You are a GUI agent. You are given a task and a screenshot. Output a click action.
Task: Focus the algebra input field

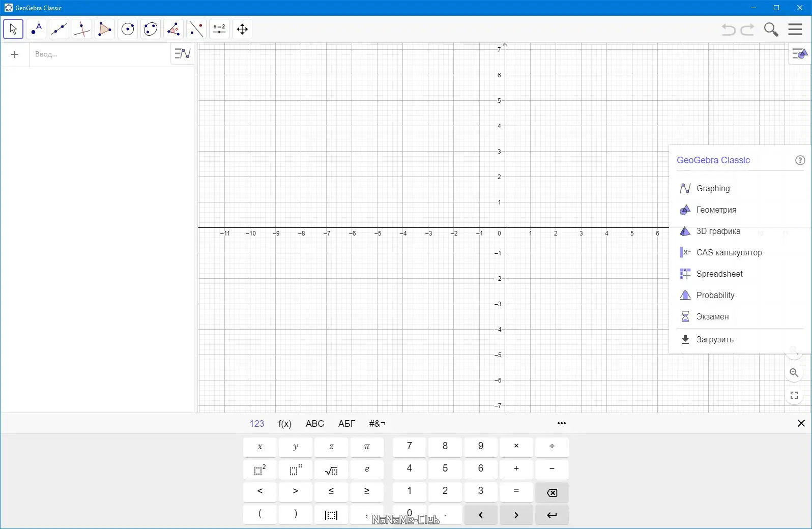click(x=100, y=54)
